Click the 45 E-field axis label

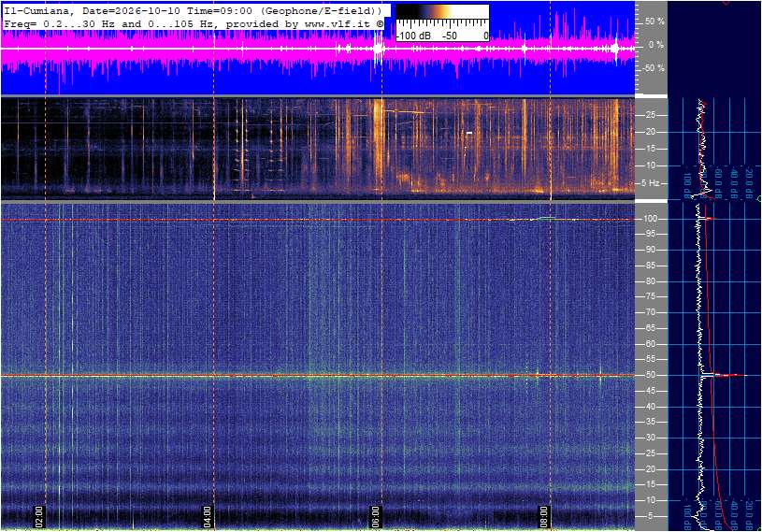coord(650,391)
